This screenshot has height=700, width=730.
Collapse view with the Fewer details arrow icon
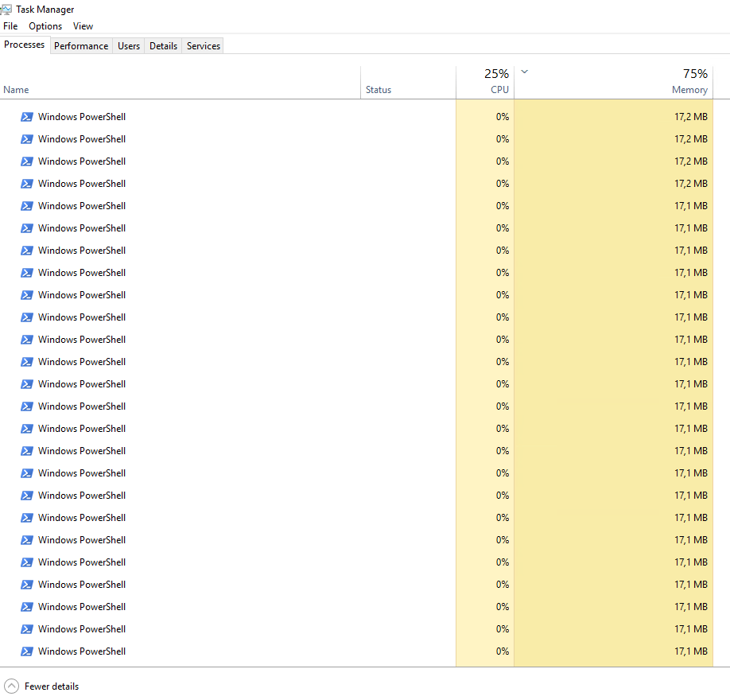click(x=11, y=686)
